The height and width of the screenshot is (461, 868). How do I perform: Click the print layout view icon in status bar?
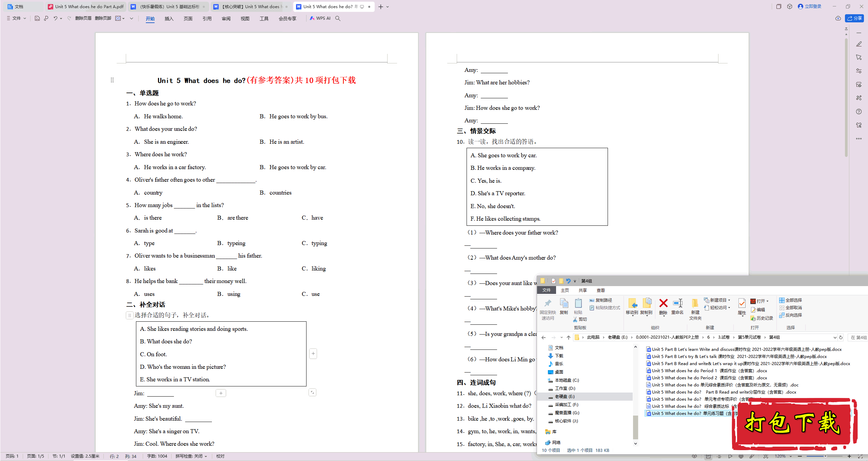tap(708, 456)
